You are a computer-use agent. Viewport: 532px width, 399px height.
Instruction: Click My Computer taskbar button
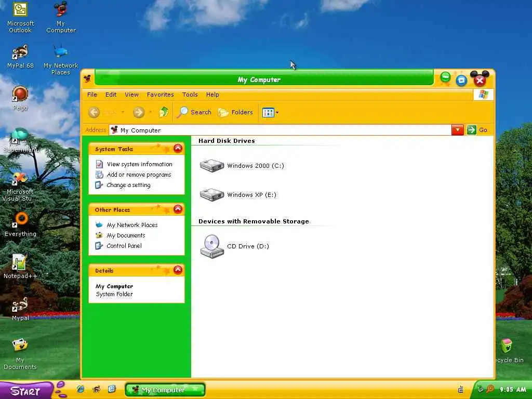165,390
